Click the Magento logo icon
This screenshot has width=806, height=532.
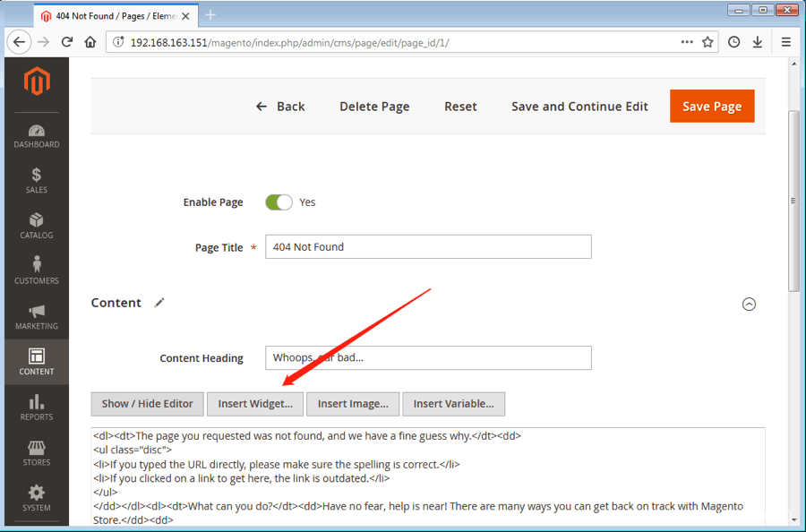37,82
